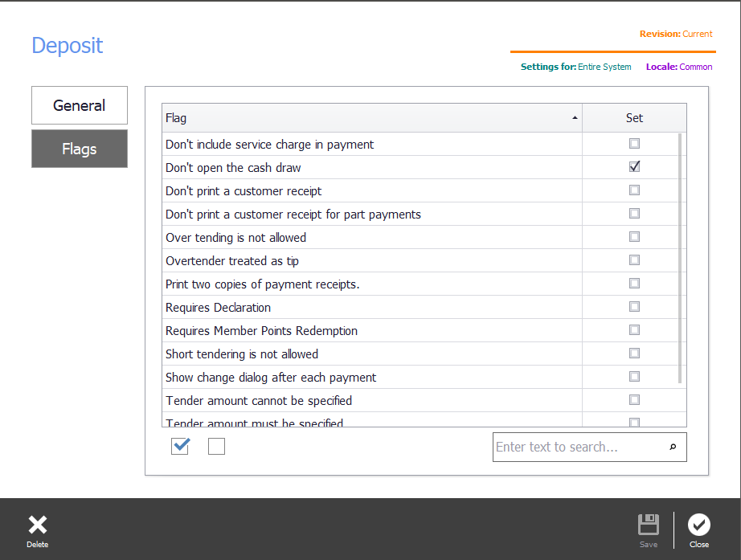
Task: Click the Save floppy disk icon
Action: click(x=648, y=525)
